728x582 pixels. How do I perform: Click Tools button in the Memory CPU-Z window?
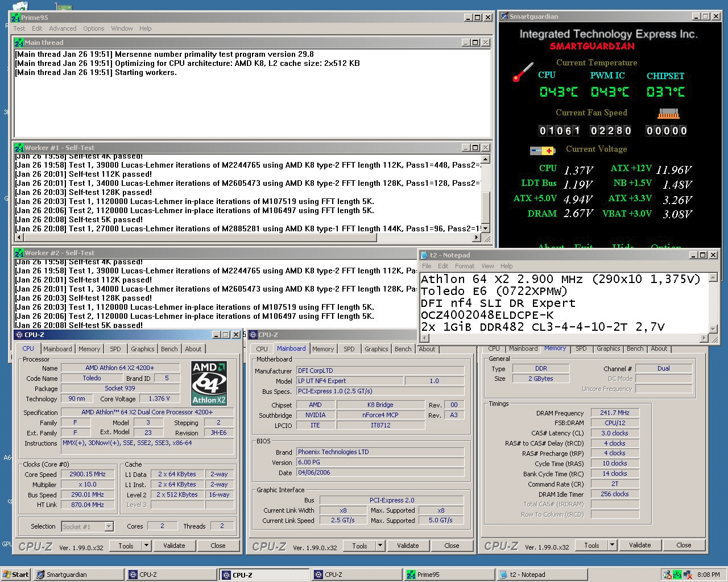pyautogui.click(x=591, y=545)
